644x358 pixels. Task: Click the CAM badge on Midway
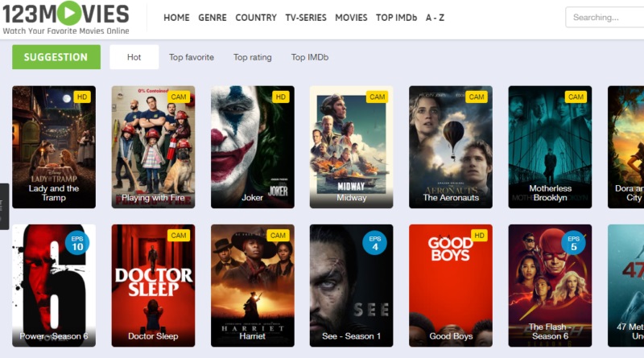click(377, 97)
